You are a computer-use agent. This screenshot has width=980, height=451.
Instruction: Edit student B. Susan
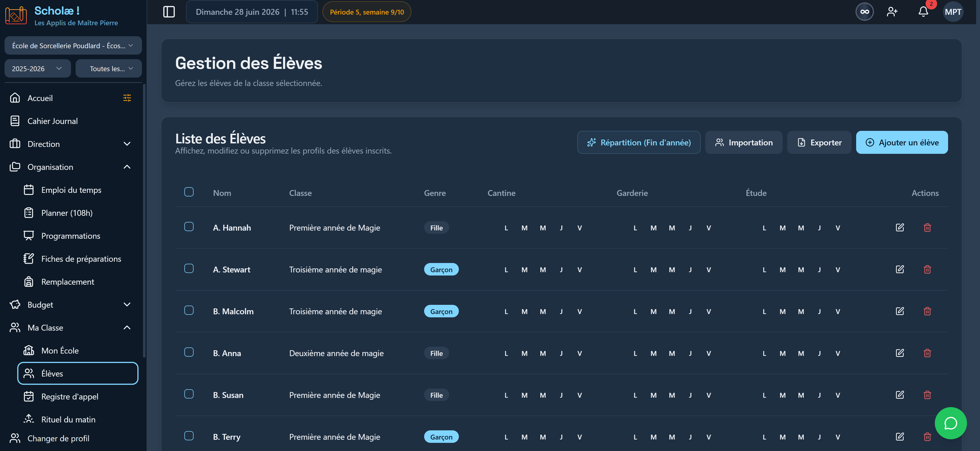pyautogui.click(x=900, y=394)
